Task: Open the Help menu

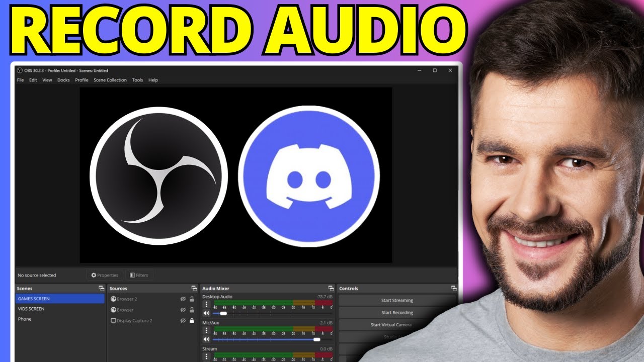Action: coord(153,80)
